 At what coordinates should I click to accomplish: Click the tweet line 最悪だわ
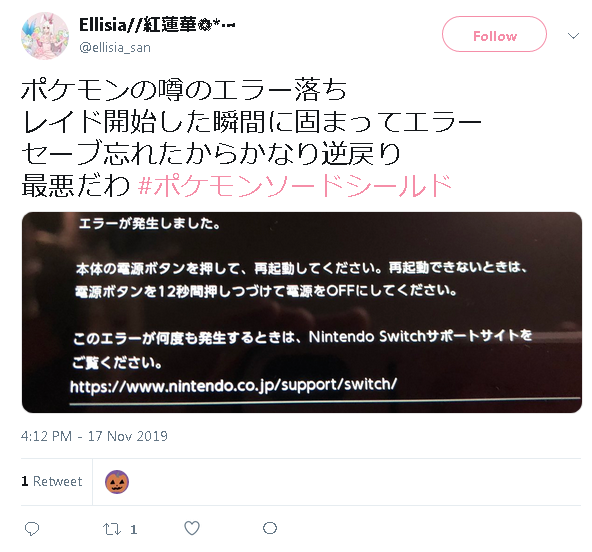[x=76, y=185]
